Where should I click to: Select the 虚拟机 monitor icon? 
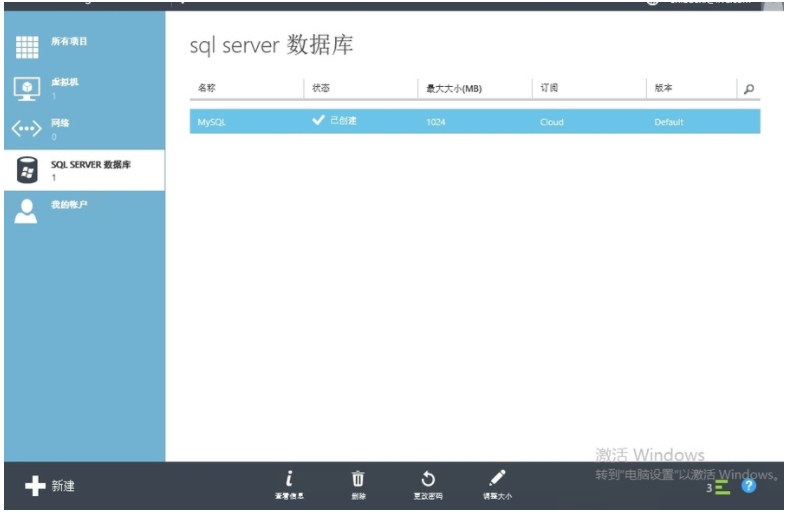click(27, 89)
